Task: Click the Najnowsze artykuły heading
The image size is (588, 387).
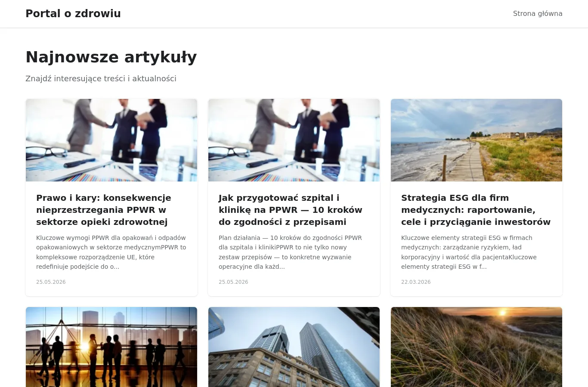Action: pyautogui.click(x=111, y=57)
